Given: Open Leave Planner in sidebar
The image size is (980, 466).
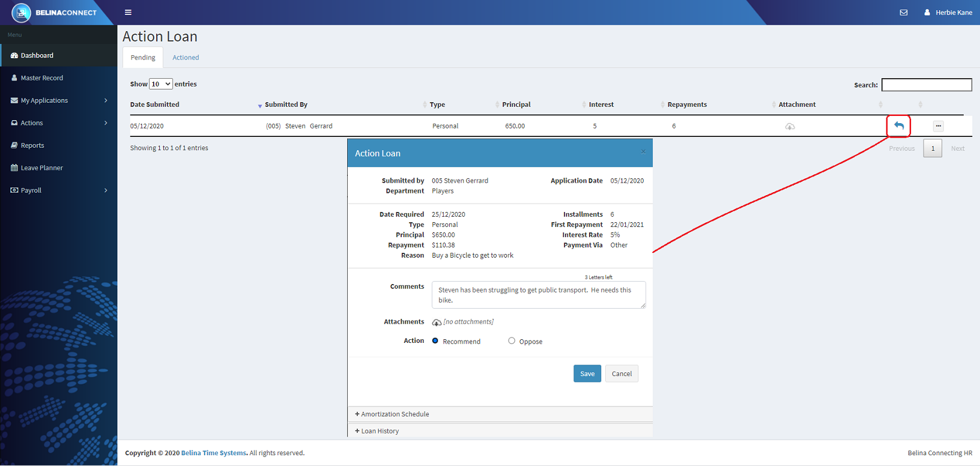Looking at the screenshot, I should [x=59, y=168].
